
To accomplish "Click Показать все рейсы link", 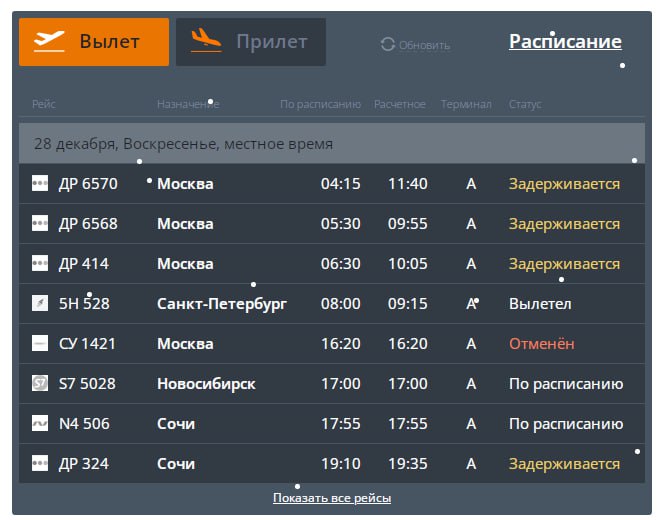I will tap(332, 498).
